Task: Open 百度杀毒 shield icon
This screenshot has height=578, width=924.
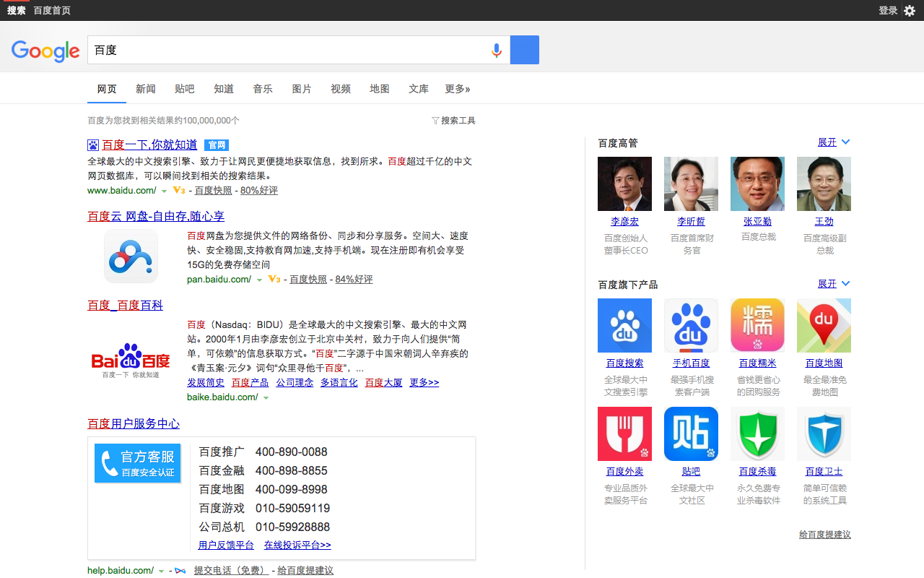Action: coord(757,433)
